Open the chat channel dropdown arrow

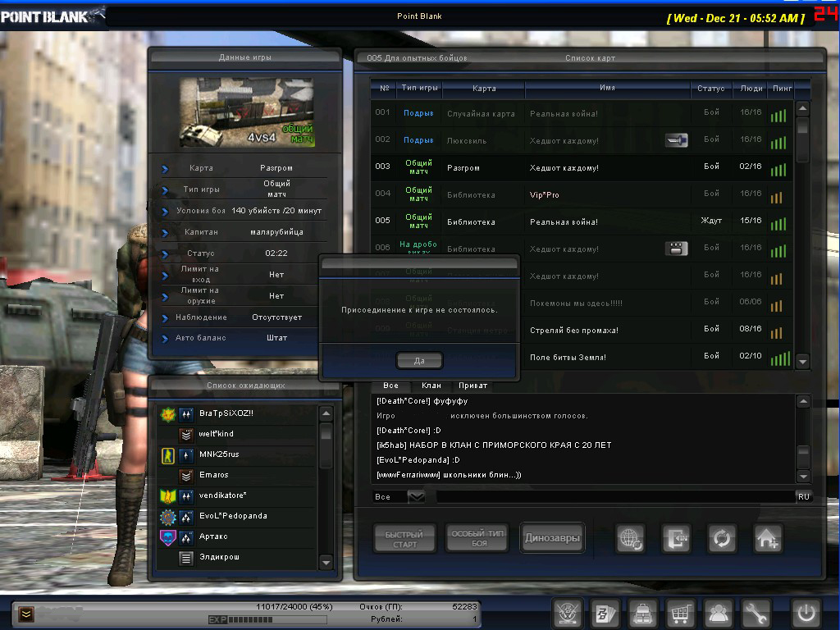416,496
